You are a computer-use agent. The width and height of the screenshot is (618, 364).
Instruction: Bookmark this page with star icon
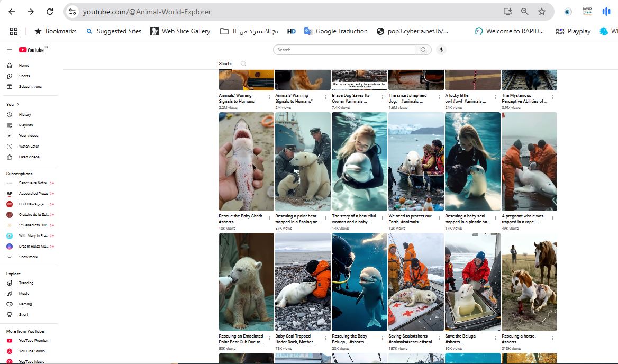pos(541,12)
